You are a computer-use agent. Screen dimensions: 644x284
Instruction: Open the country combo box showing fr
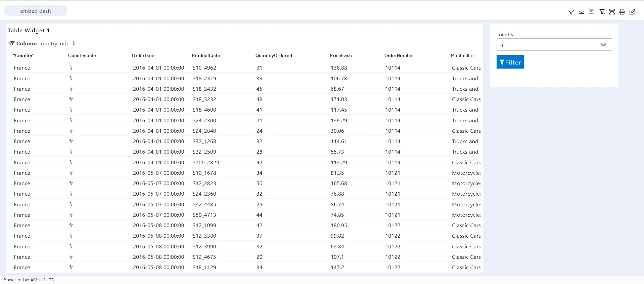[547, 45]
